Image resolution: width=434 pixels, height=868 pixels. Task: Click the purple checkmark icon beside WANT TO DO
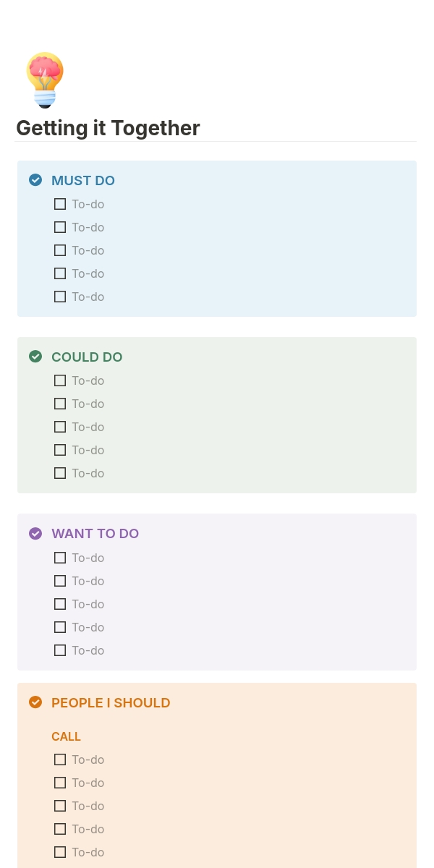pos(35,534)
